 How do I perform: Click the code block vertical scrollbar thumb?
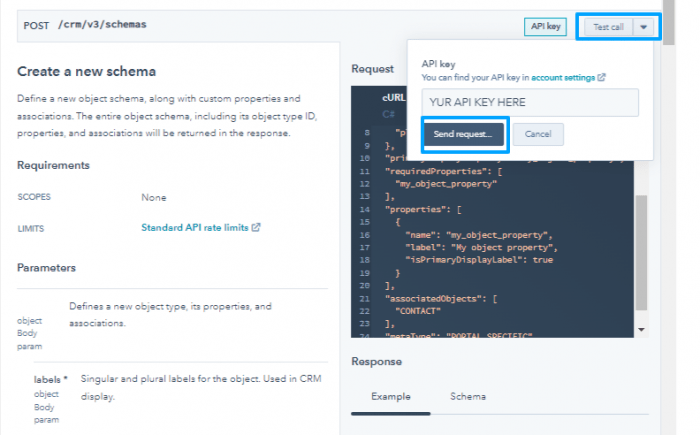pos(641,252)
